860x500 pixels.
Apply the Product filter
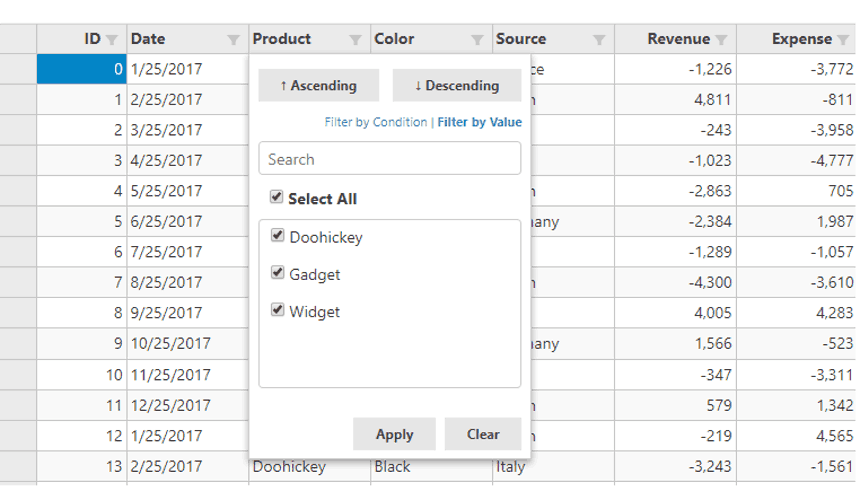click(394, 434)
